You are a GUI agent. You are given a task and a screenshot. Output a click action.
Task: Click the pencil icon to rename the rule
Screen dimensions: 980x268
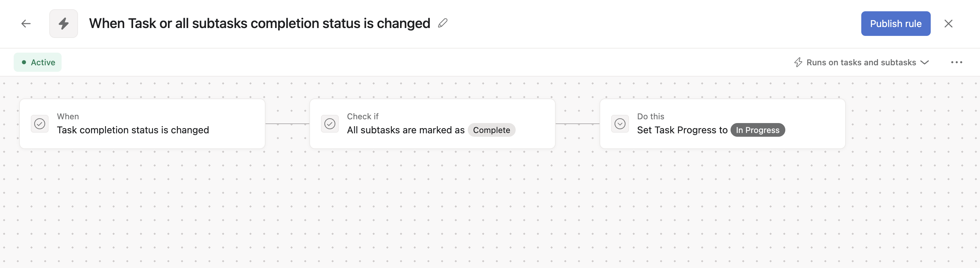click(x=442, y=24)
